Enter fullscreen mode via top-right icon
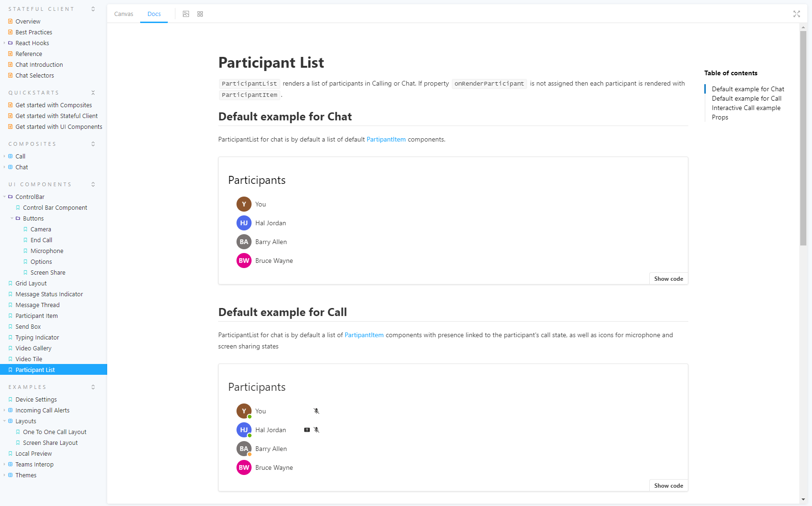This screenshot has width=812, height=506. point(796,14)
